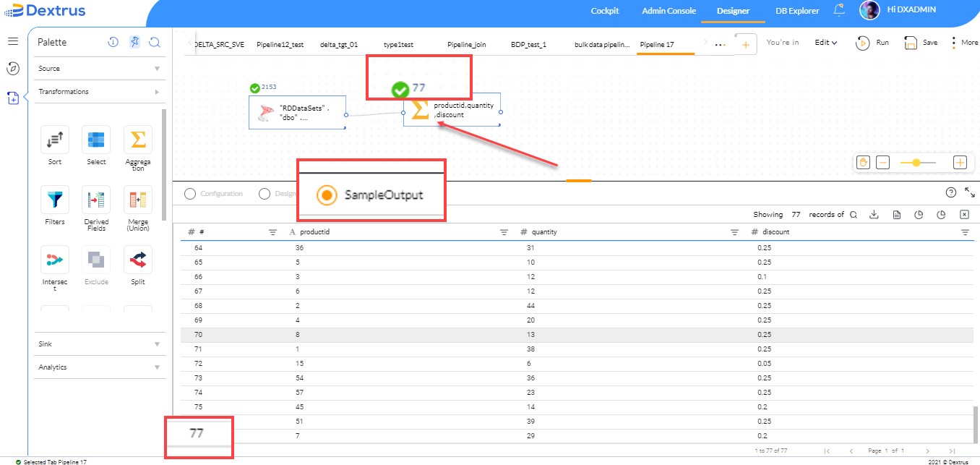Open the first pie-chart icon
The height and width of the screenshot is (465, 980).
[x=919, y=214]
